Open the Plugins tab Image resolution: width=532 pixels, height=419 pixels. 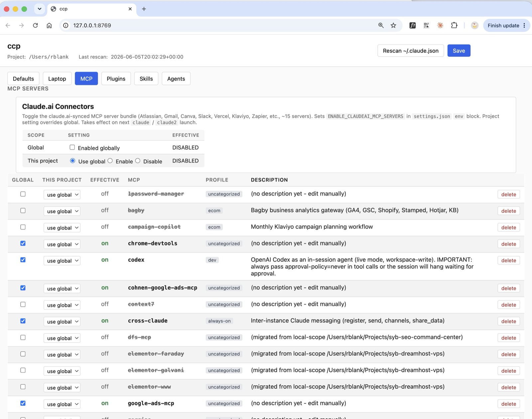pos(116,79)
